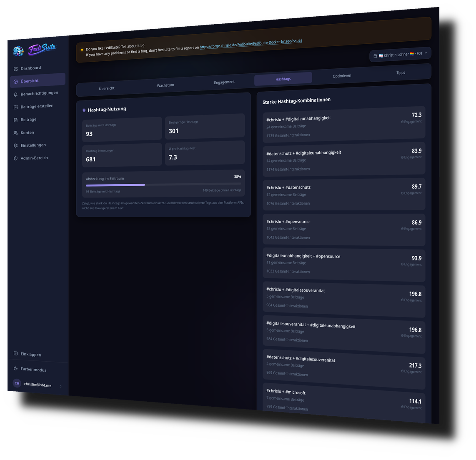Click the pencil icon for Beiträge erstellen
This screenshot has height=460, width=476.
coord(15,107)
